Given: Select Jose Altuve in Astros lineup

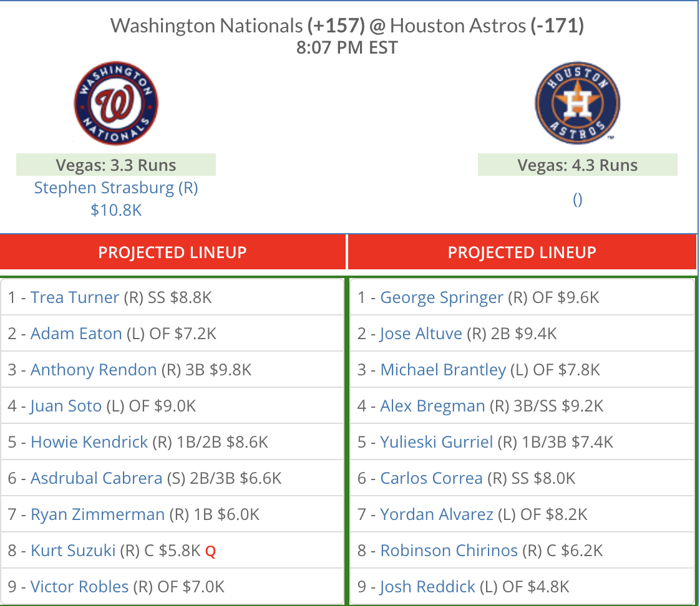Looking at the screenshot, I should pos(420,334).
